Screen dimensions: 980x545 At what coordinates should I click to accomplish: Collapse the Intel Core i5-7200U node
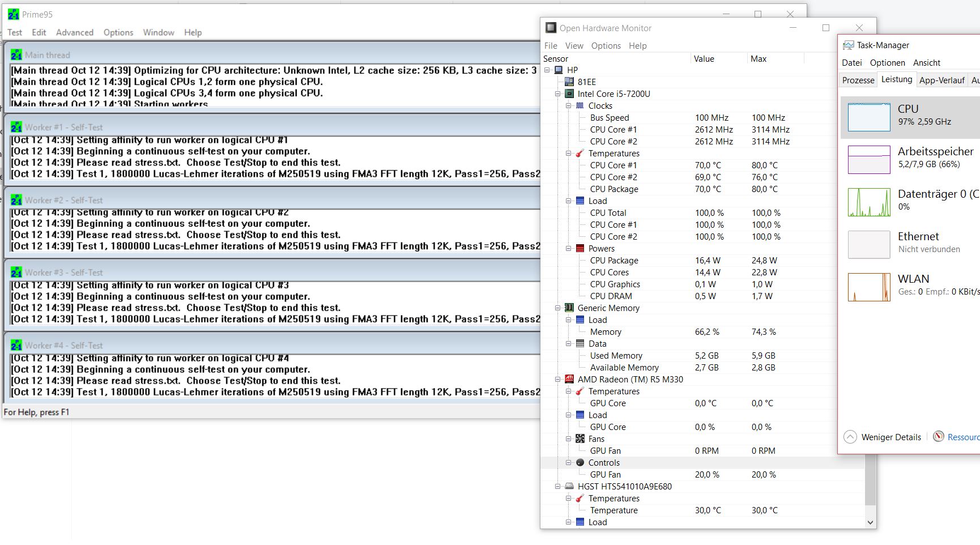pos(558,94)
